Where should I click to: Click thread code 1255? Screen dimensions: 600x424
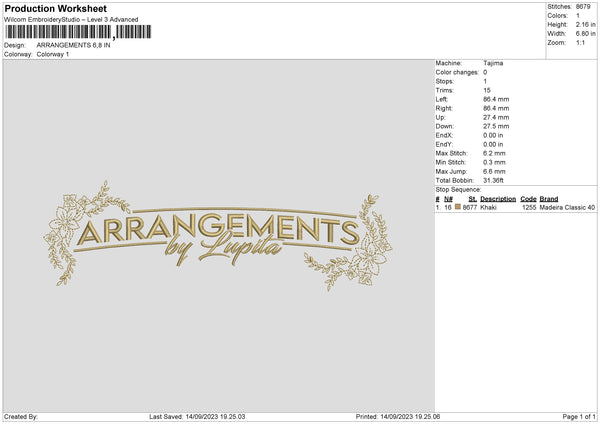point(529,207)
